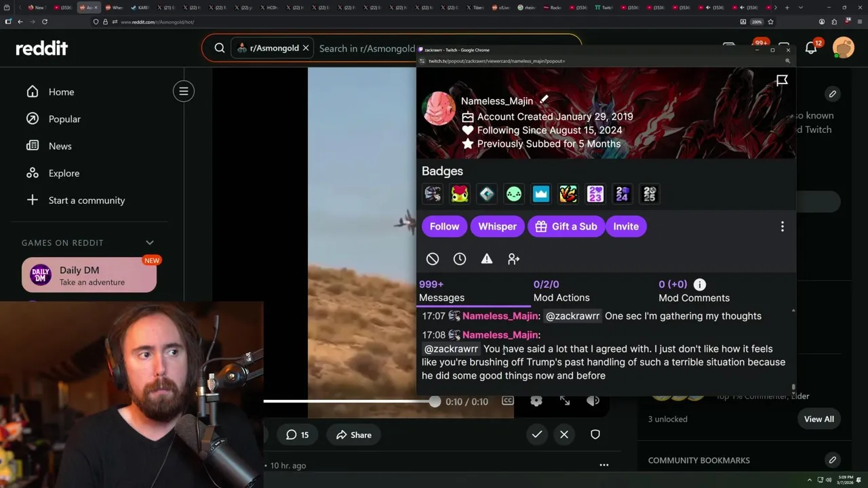
Task: Click the video progress scrubber handle
Action: pyautogui.click(x=435, y=401)
